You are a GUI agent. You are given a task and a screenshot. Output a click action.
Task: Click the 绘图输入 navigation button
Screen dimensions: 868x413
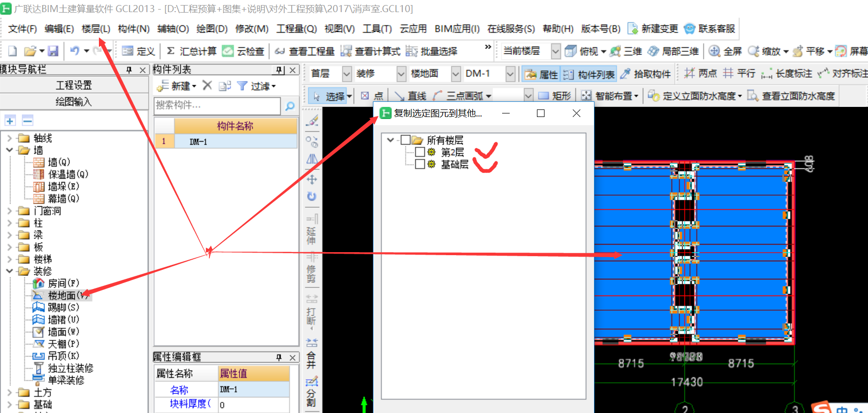click(x=74, y=102)
